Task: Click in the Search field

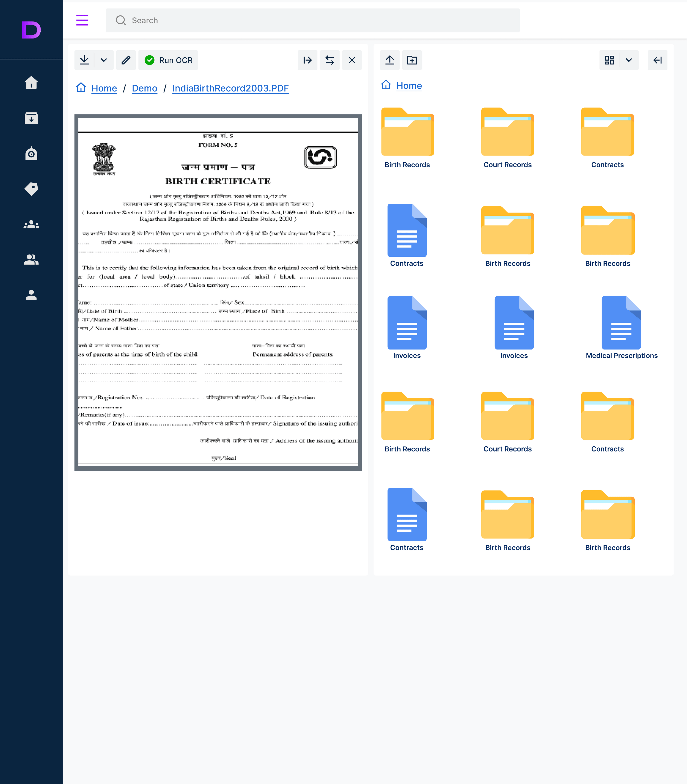Action: click(x=312, y=20)
